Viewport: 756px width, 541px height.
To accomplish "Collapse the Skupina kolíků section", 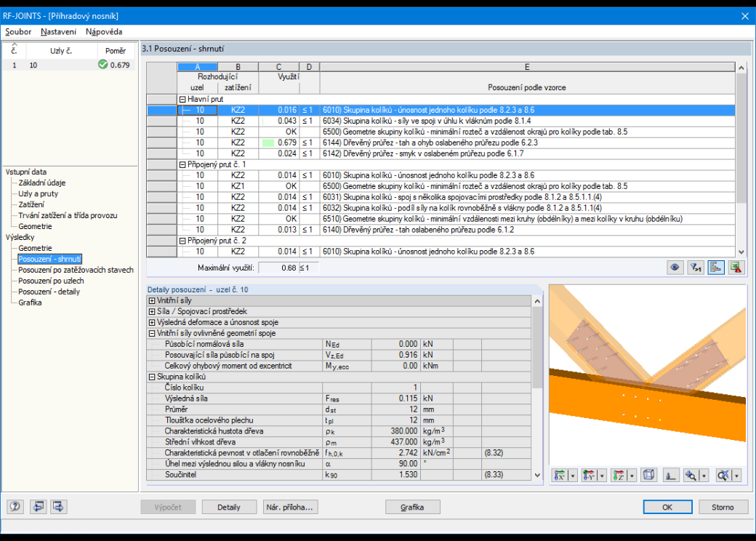I will [x=152, y=377].
